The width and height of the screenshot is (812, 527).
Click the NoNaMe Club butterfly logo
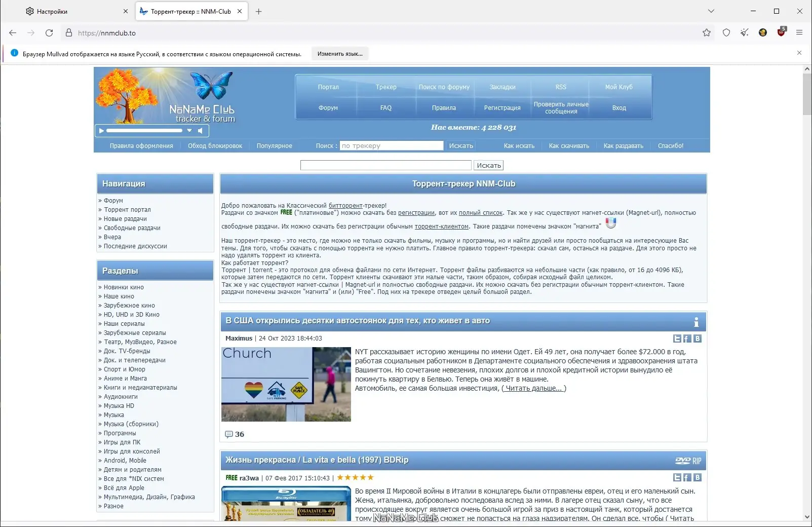pyautogui.click(x=211, y=85)
